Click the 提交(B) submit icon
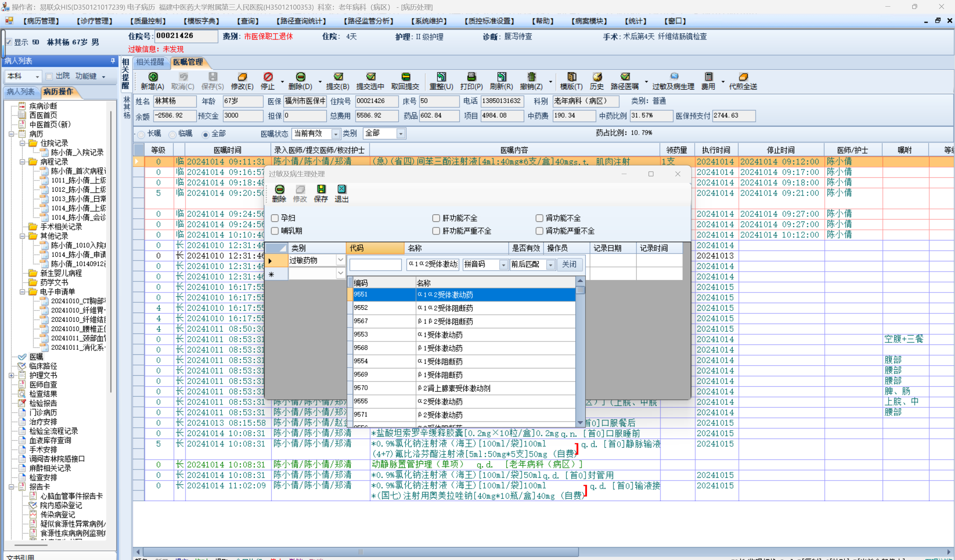The width and height of the screenshot is (955, 560). 338,77
